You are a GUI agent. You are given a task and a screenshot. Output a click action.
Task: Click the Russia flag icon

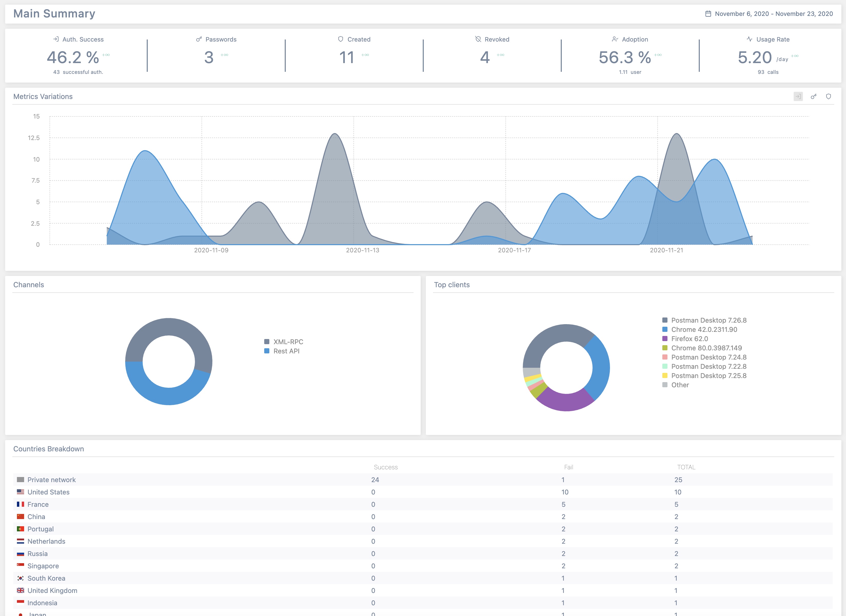(21, 553)
